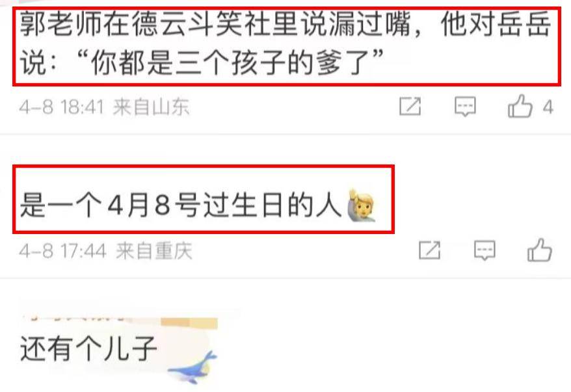This screenshot has height=392, width=571.
Task: Like the comment from 山东
Action: click(x=520, y=106)
